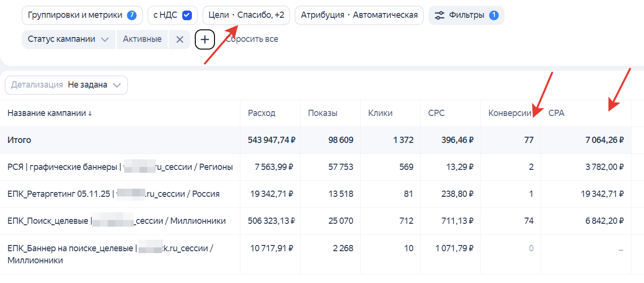Screen dimensions: 644x283
Task: Remove the Активные filter via its X icon
Action: [x=179, y=39]
